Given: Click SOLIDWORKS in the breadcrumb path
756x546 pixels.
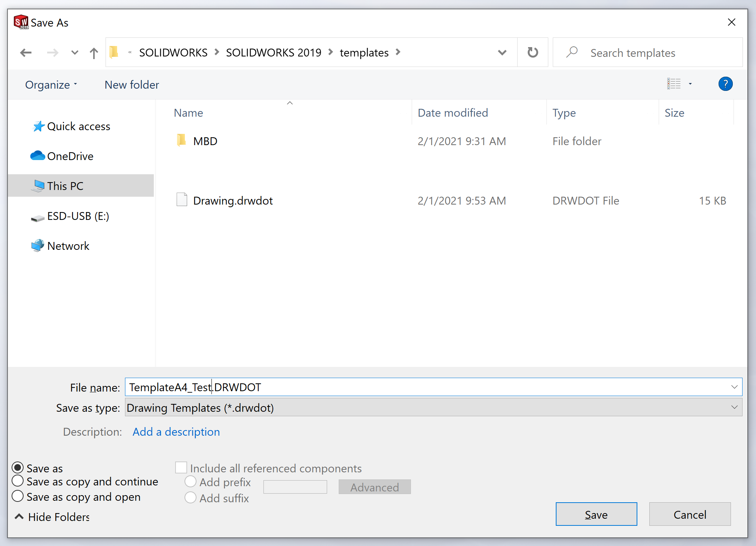Looking at the screenshot, I should (173, 53).
